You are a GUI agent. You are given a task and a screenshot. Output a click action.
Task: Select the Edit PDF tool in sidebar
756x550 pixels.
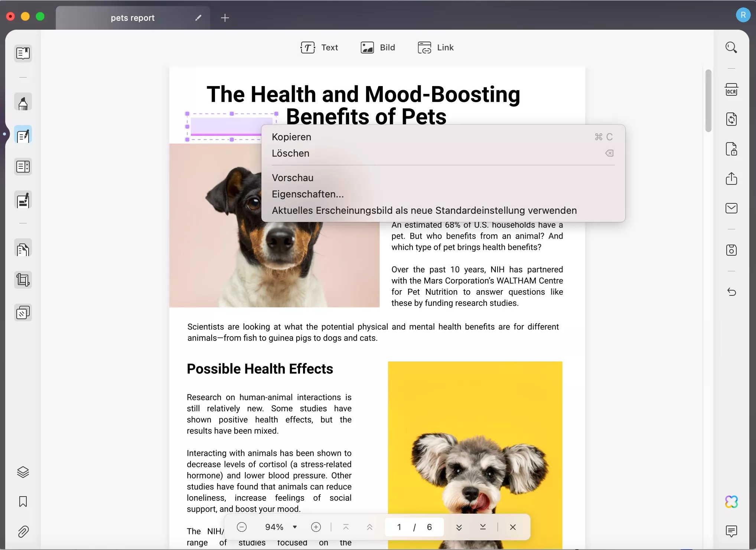tap(23, 135)
